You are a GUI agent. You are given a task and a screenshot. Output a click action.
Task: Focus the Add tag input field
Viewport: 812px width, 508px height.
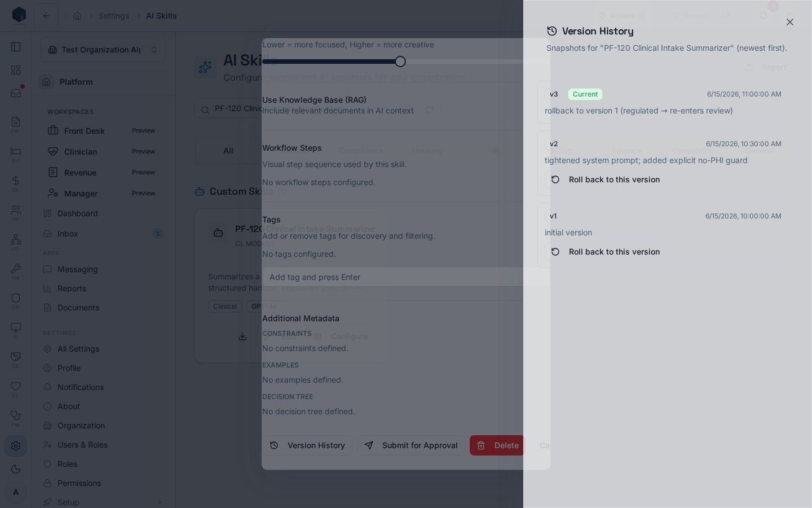point(406,277)
